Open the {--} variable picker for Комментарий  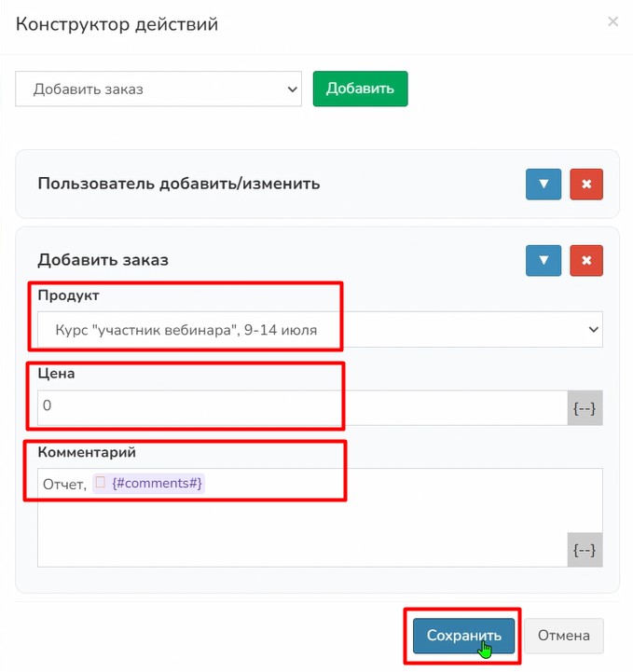(x=585, y=549)
